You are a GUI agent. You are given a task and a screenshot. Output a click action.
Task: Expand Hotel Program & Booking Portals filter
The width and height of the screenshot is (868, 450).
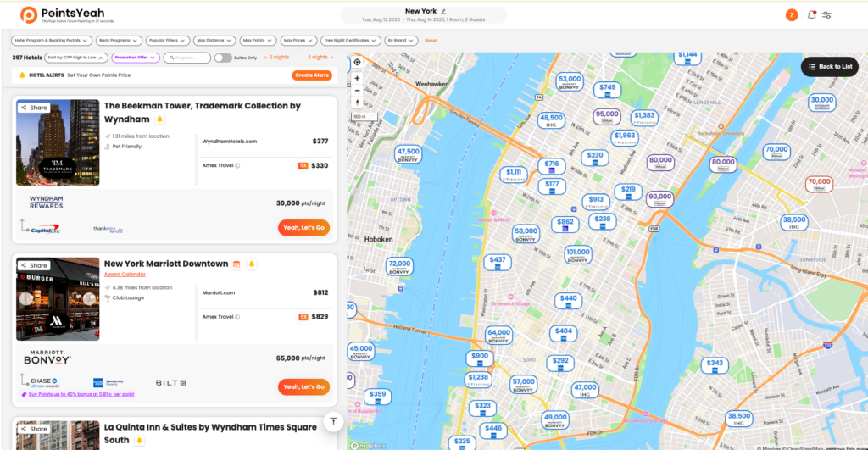51,41
